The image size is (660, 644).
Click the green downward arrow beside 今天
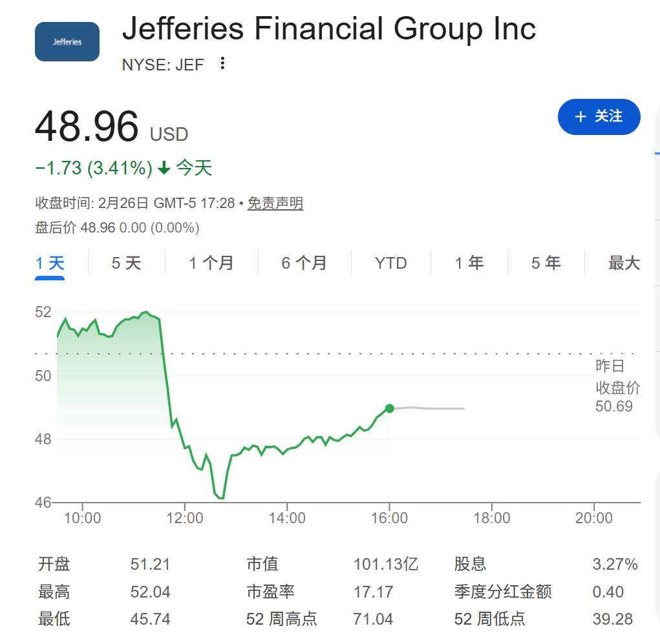click(164, 167)
